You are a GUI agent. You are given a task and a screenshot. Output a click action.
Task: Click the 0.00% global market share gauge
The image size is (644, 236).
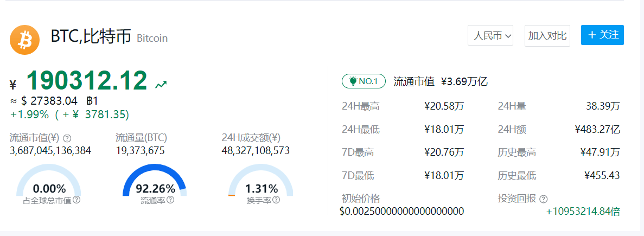49,184
